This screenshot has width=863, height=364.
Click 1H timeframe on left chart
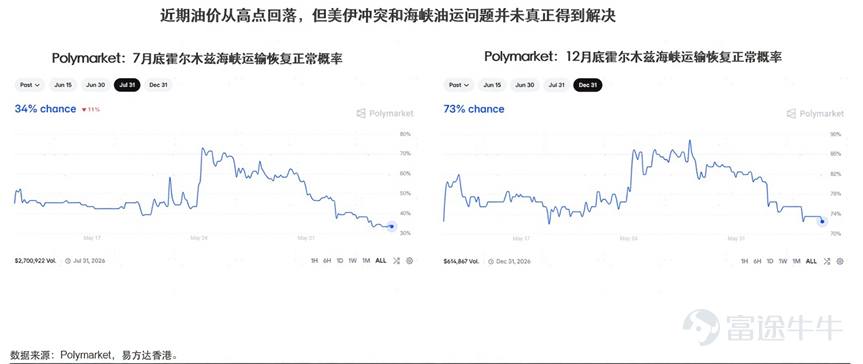pyautogui.click(x=314, y=261)
